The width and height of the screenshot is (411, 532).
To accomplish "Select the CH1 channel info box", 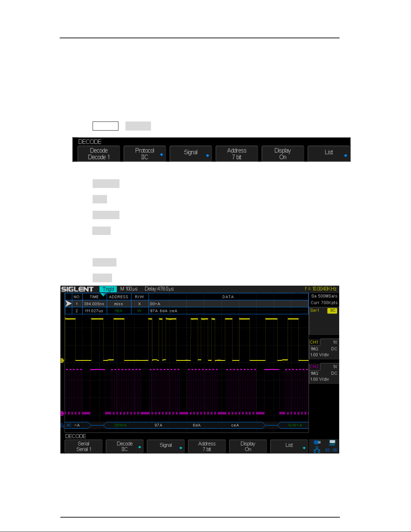I will [x=324, y=348].
